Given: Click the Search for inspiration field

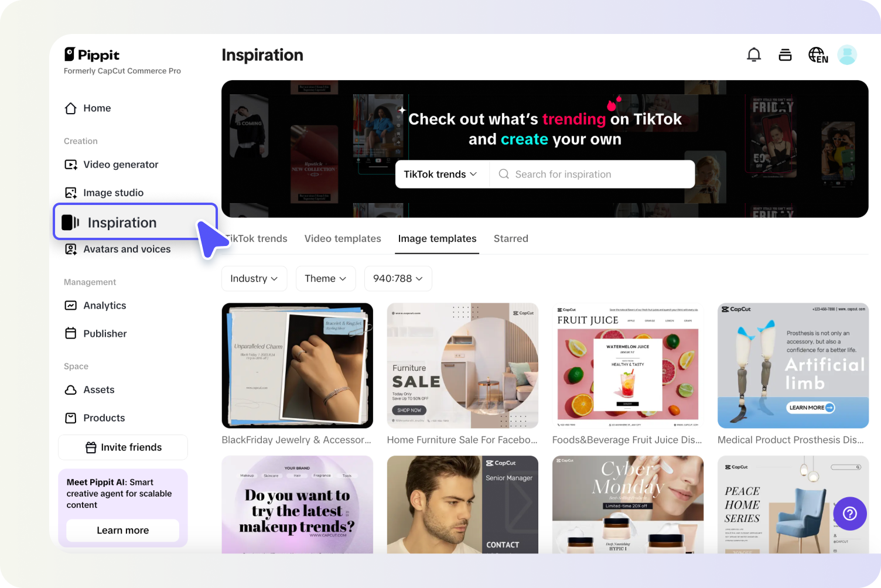Looking at the screenshot, I should 592,175.
